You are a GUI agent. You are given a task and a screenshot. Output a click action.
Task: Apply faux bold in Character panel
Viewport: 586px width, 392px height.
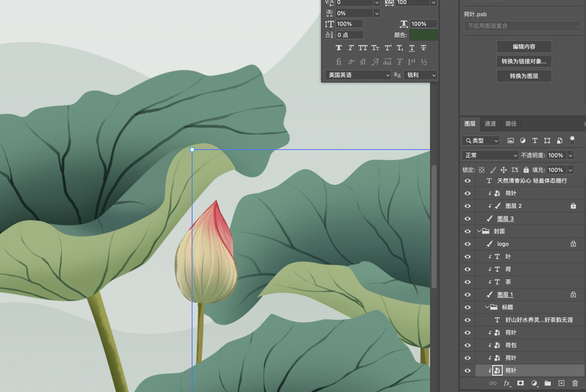click(339, 48)
